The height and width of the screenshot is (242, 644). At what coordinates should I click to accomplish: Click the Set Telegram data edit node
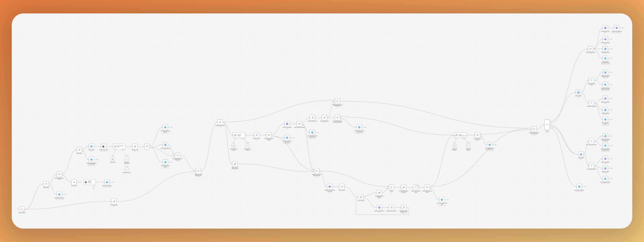[114, 201]
